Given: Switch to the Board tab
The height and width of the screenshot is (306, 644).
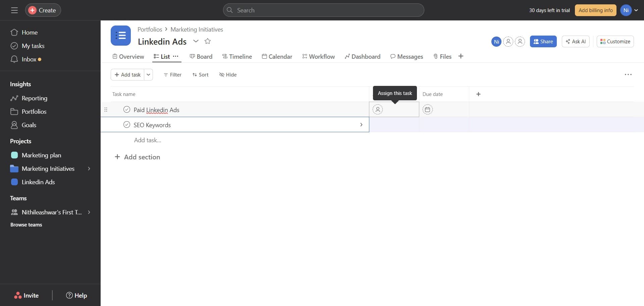Looking at the screenshot, I should tap(201, 56).
